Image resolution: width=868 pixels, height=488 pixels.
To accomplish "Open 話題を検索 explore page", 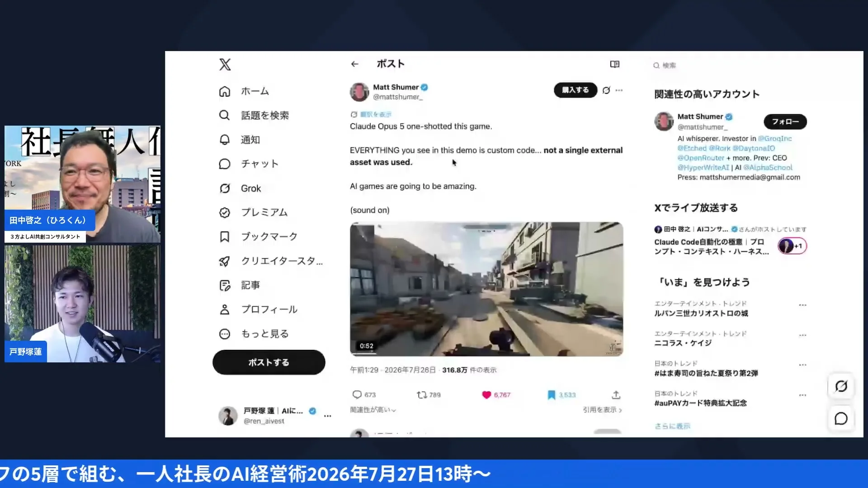I will point(254,115).
